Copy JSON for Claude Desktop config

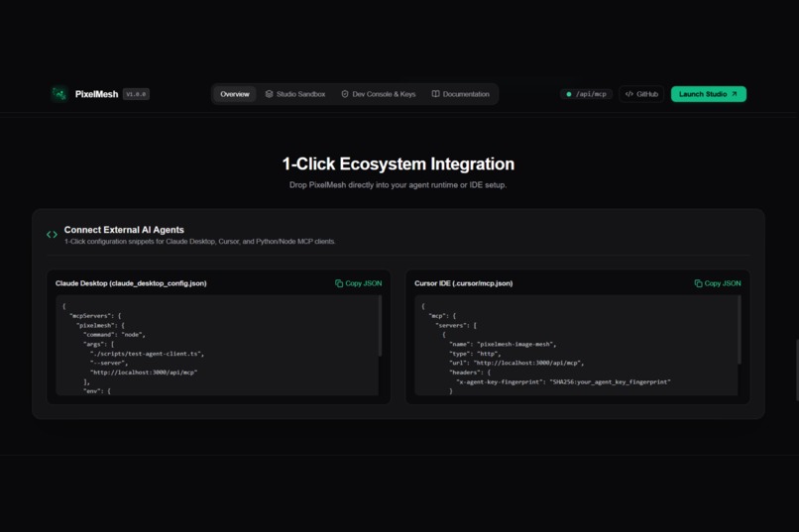click(x=358, y=283)
